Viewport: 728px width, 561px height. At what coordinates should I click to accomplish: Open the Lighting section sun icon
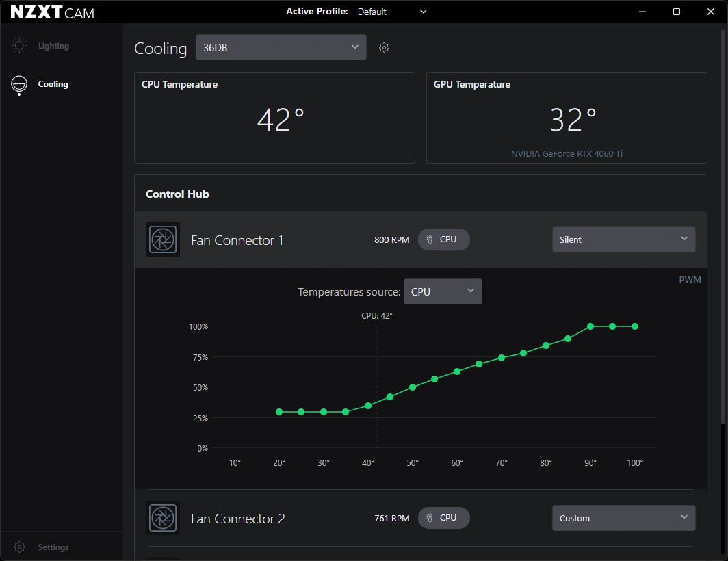tap(19, 46)
